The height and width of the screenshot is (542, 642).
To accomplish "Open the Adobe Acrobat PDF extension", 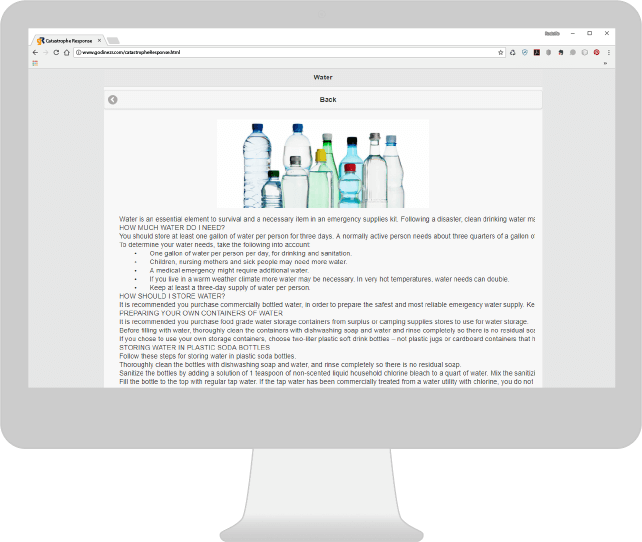I will coord(536,52).
